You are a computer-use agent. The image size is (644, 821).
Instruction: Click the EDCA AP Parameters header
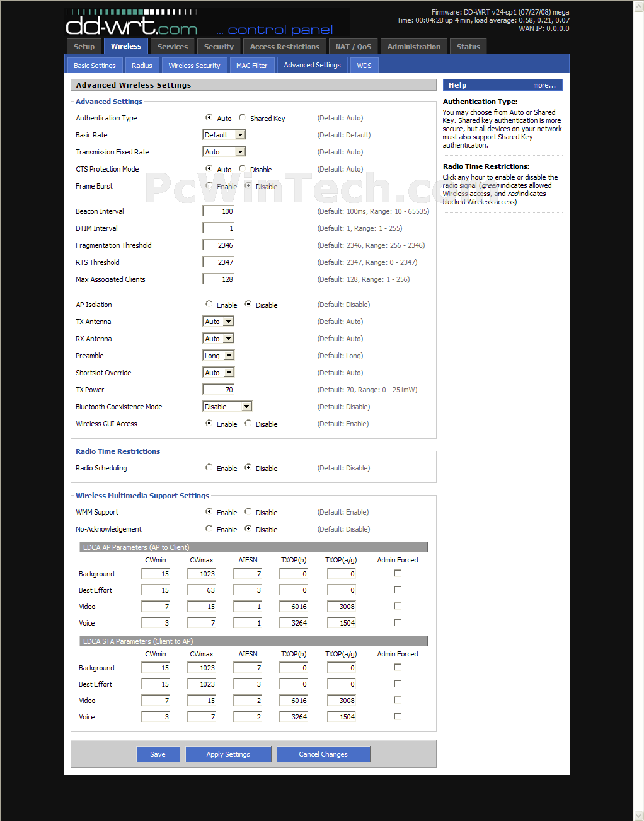coord(253,547)
